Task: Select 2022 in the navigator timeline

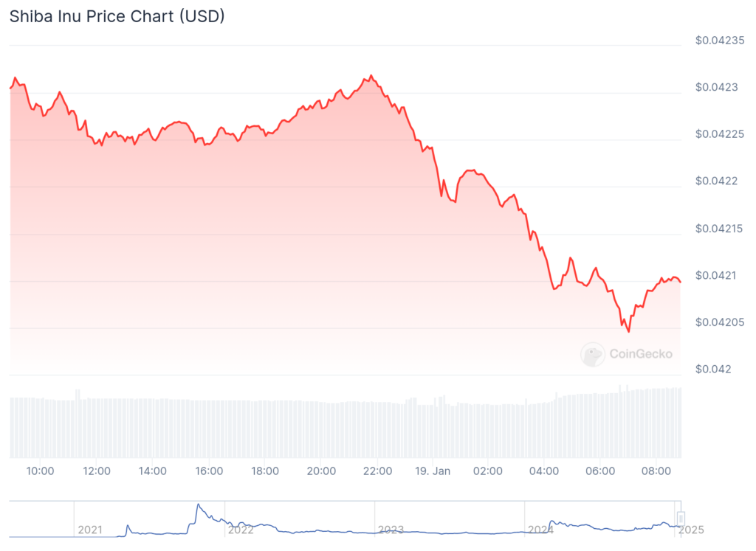Action: click(x=241, y=530)
